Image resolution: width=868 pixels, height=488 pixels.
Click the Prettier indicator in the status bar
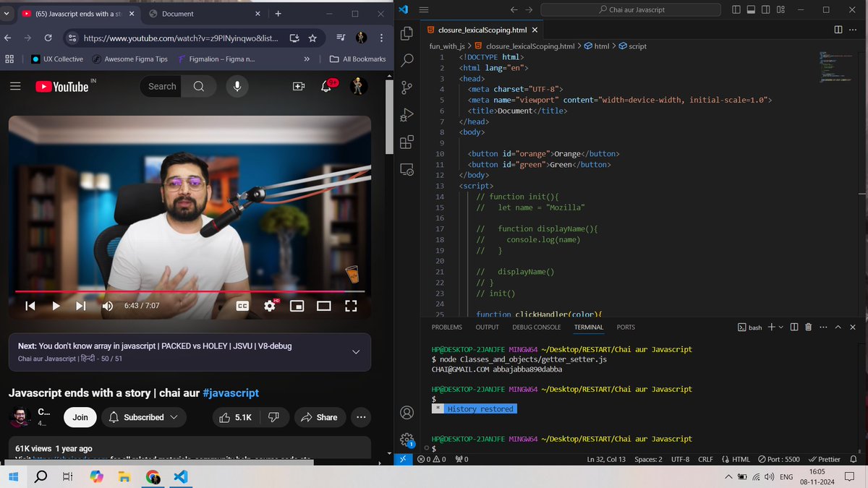(825, 458)
